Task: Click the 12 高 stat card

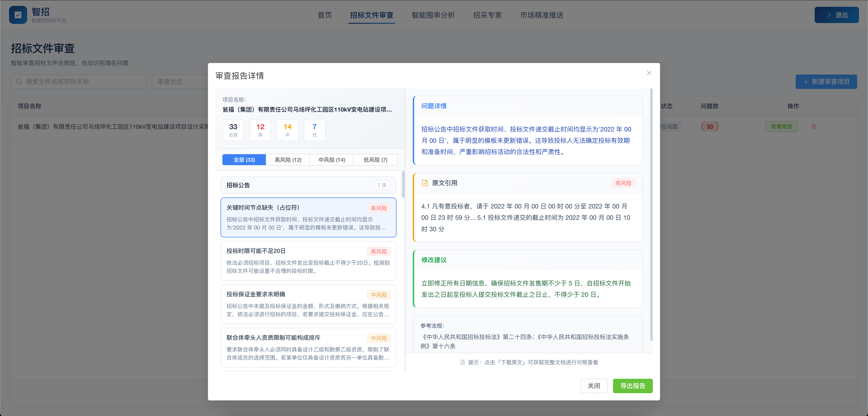Action: pyautogui.click(x=260, y=130)
